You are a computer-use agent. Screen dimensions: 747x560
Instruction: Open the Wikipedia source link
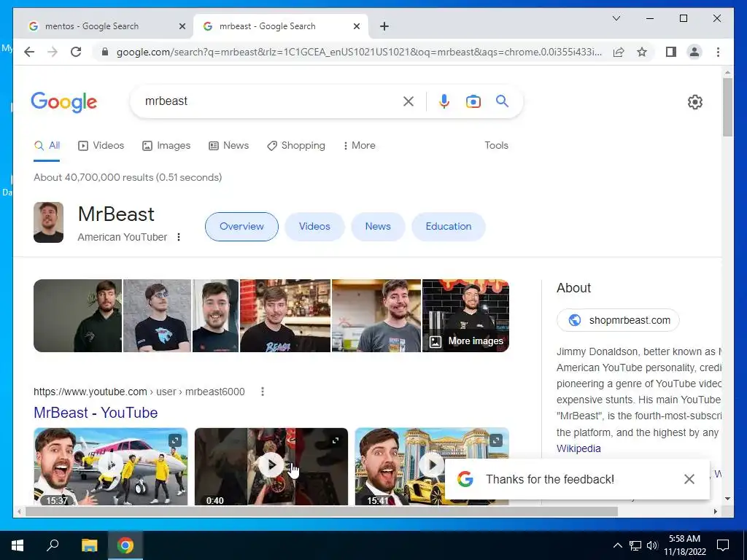pyautogui.click(x=578, y=448)
